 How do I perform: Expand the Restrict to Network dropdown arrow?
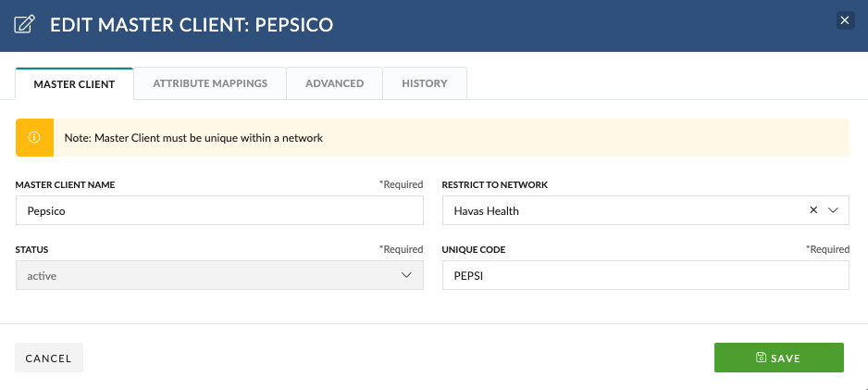pos(834,210)
